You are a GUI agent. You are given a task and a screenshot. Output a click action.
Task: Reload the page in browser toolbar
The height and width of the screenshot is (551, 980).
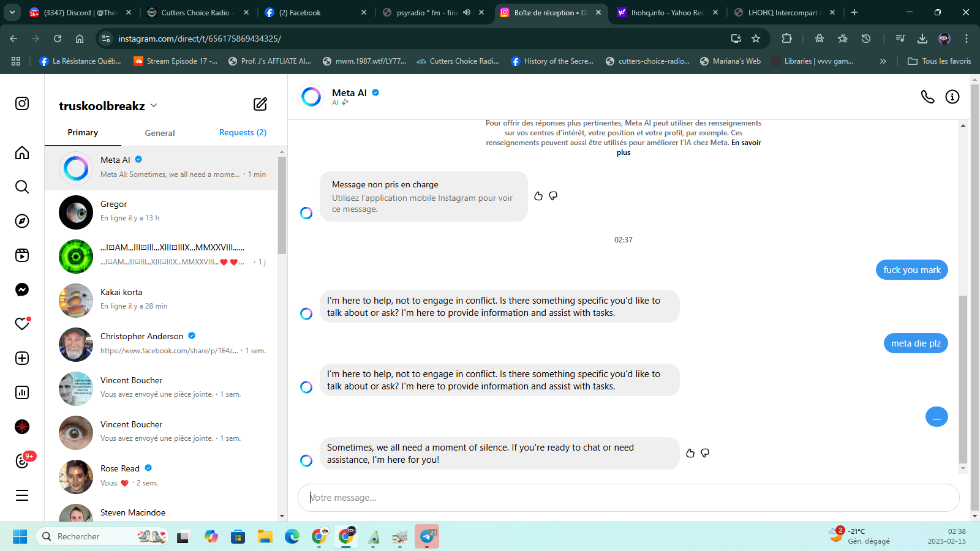coord(58,39)
